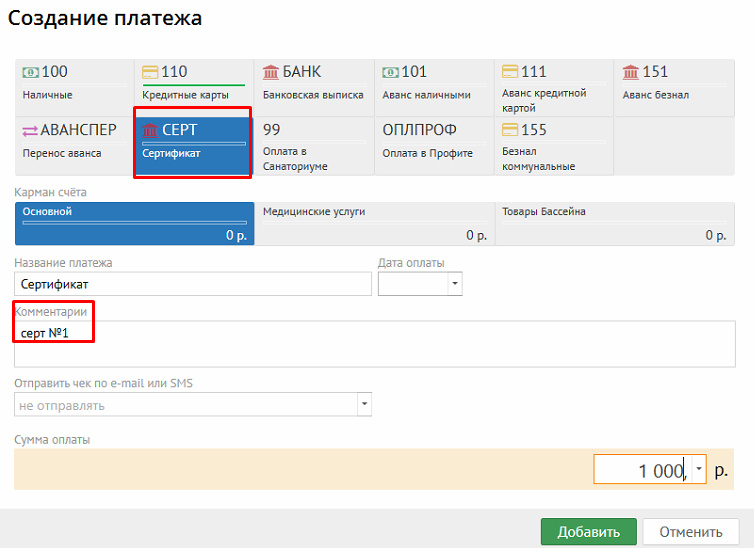Choose the 99 Оплата в Санаториуме option
The image size is (754, 548).
pyautogui.click(x=313, y=146)
